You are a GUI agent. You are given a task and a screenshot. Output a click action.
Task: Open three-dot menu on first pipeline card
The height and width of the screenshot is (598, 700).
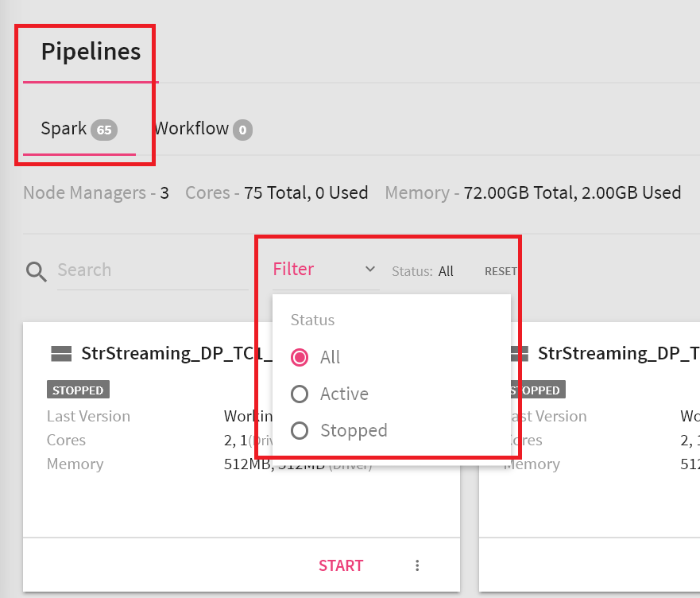tap(417, 565)
